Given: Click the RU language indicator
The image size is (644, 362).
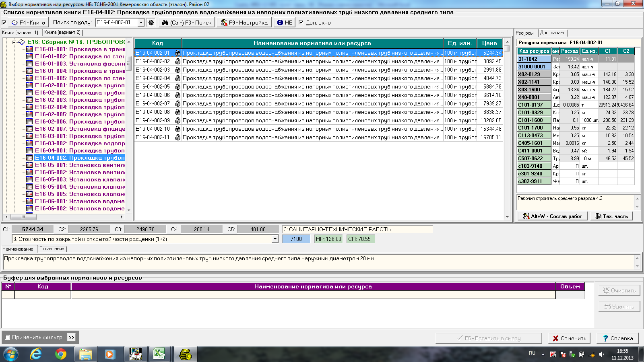Looking at the screenshot, I should [532, 353].
